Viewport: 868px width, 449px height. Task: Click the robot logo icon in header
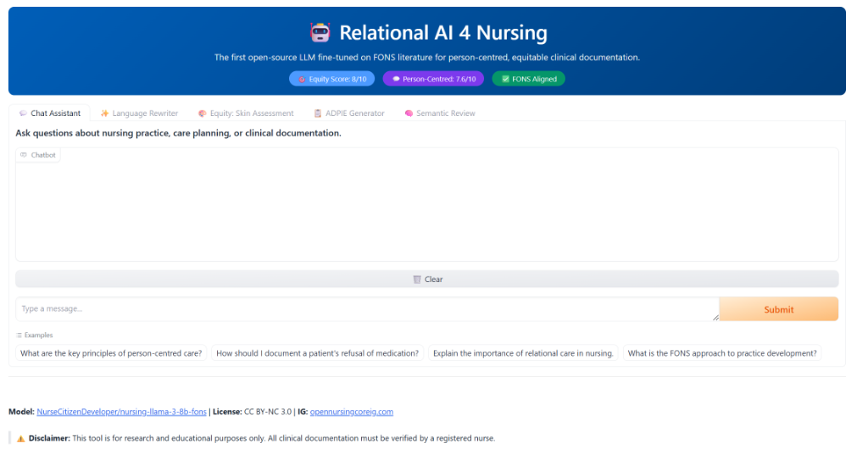pyautogui.click(x=320, y=33)
